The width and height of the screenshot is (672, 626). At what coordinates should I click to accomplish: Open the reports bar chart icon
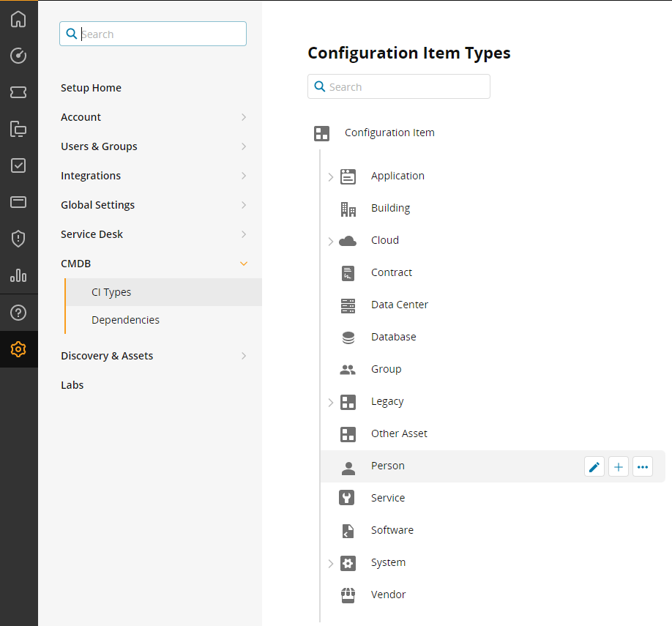click(18, 275)
